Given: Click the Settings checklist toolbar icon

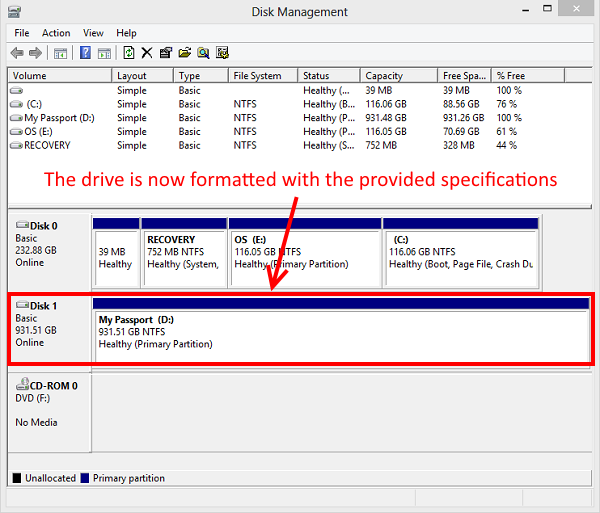Looking at the screenshot, I should coord(222,53).
